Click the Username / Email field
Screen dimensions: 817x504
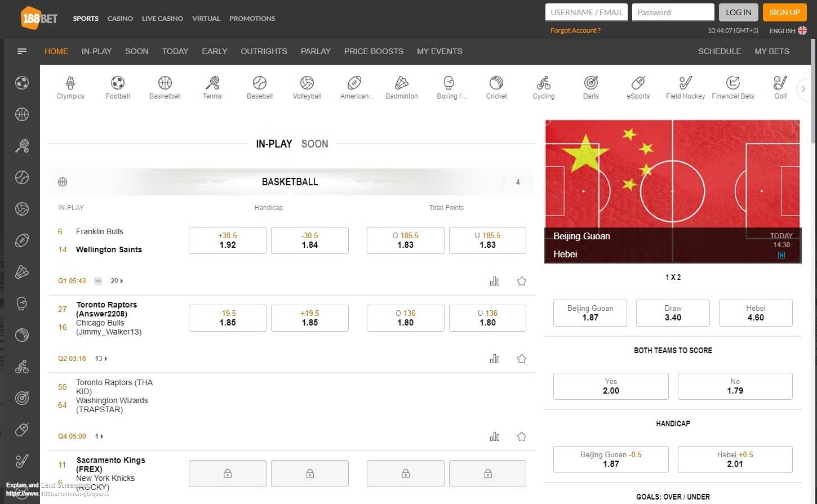pos(587,12)
